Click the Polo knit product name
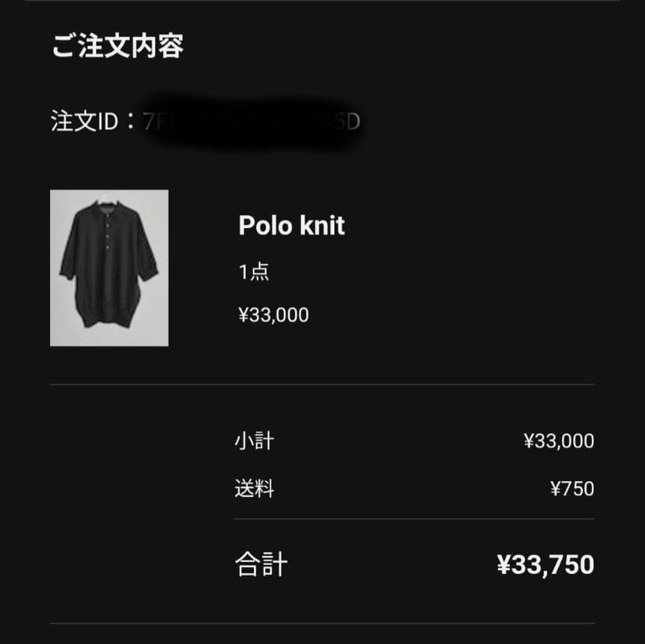 pyautogui.click(x=291, y=225)
